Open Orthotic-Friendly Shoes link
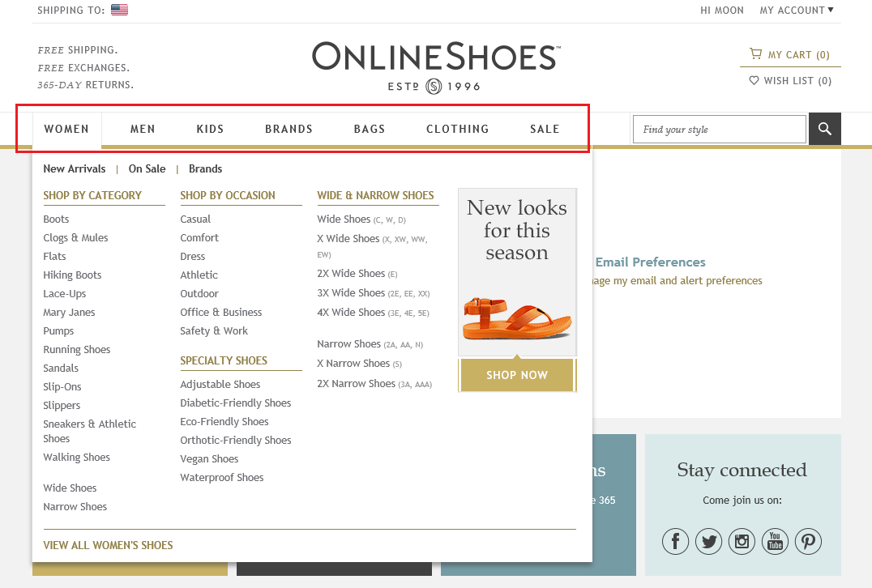Image resolution: width=872 pixels, height=588 pixels. [x=236, y=440]
